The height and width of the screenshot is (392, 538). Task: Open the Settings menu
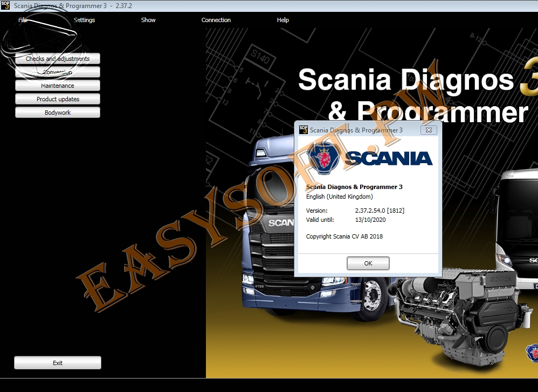tap(85, 20)
